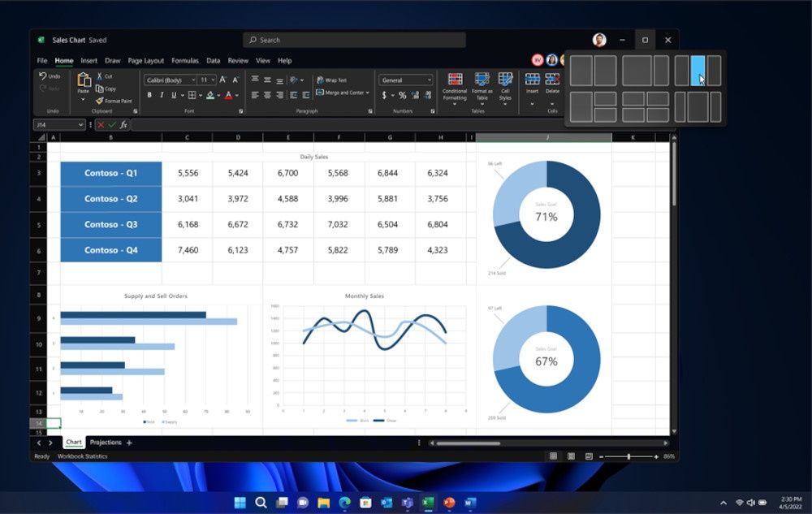Toggle center horizontal alignment
The image size is (812, 514).
click(x=267, y=95)
